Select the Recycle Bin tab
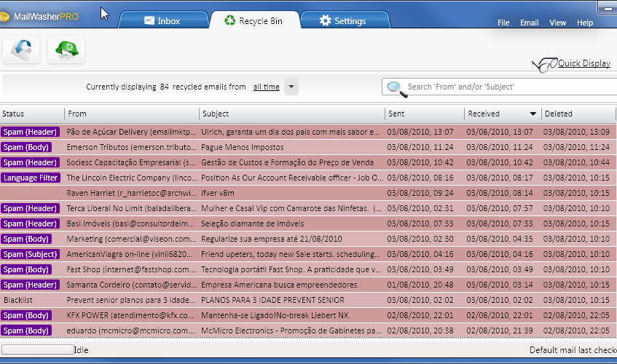617x364 pixels. click(254, 20)
